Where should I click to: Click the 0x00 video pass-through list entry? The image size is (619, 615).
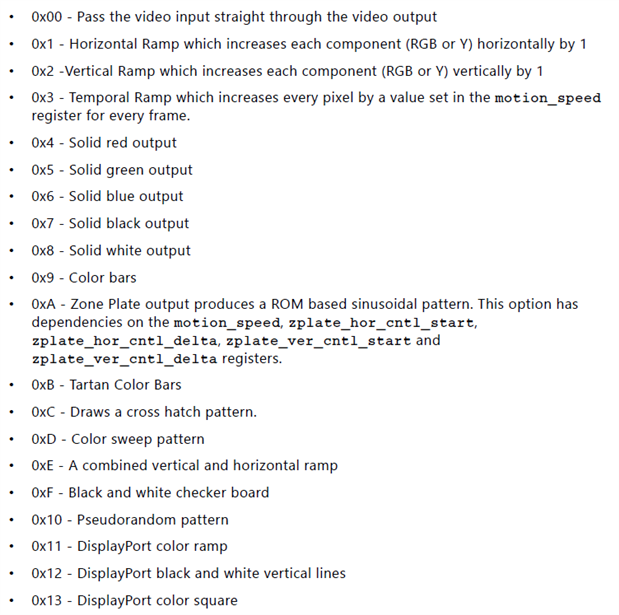234,17
